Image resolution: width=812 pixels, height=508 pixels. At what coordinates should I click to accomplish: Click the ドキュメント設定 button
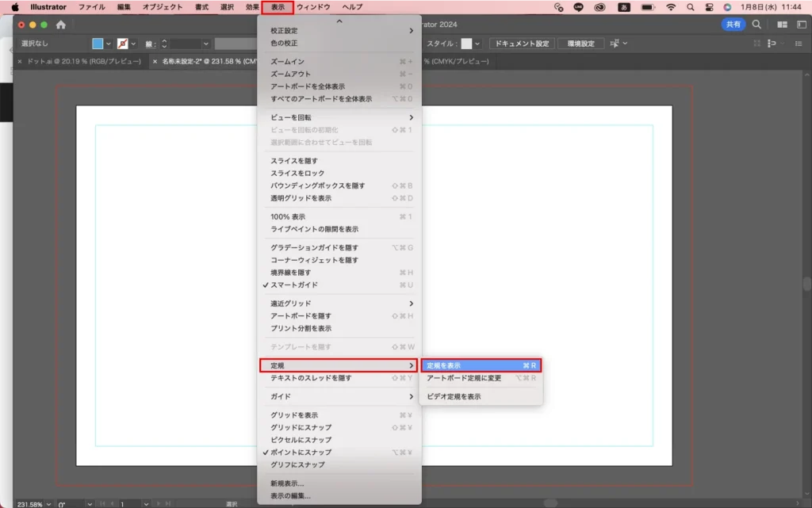pos(521,44)
